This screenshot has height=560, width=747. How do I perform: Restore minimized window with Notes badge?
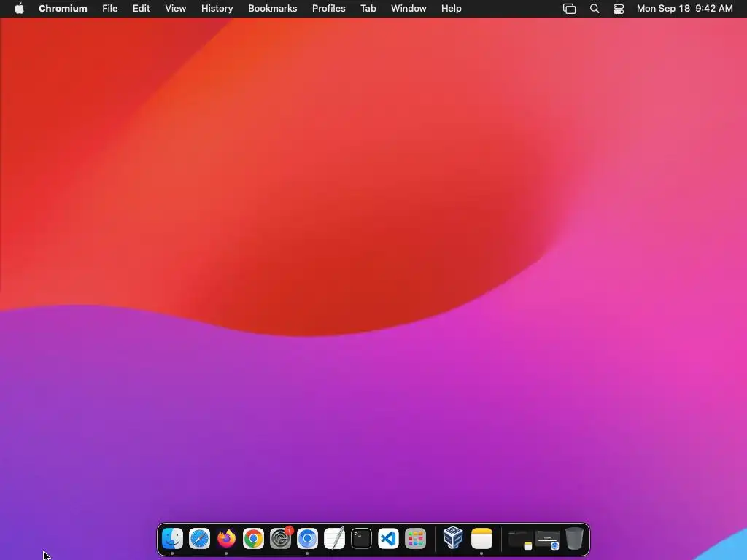pyautogui.click(x=519, y=540)
